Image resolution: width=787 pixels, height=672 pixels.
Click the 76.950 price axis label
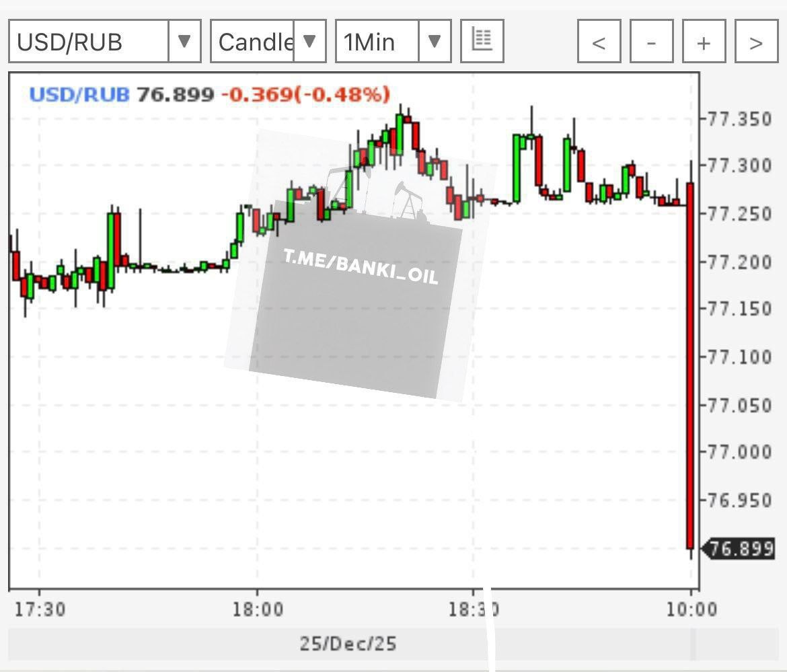pos(739,500)
